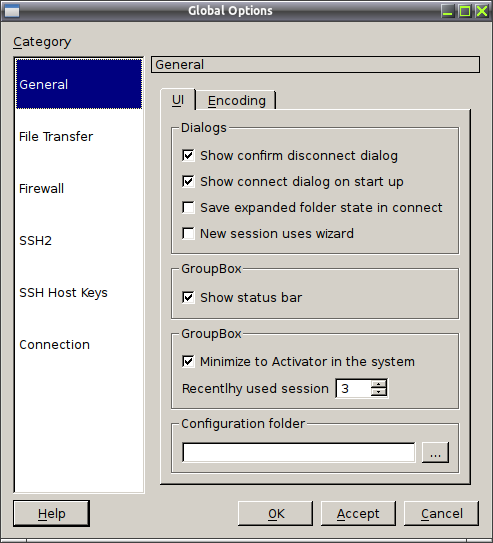The height and width of the screenshot is (543, 493).
Task: Select General category in list
Action: [x=79, y=84]
